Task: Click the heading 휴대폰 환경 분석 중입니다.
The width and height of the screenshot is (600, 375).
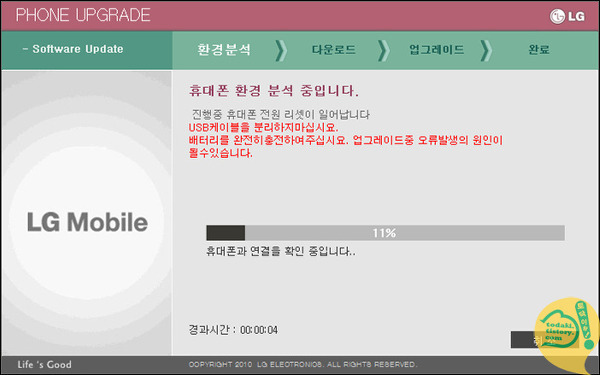Action: (274, 91)
